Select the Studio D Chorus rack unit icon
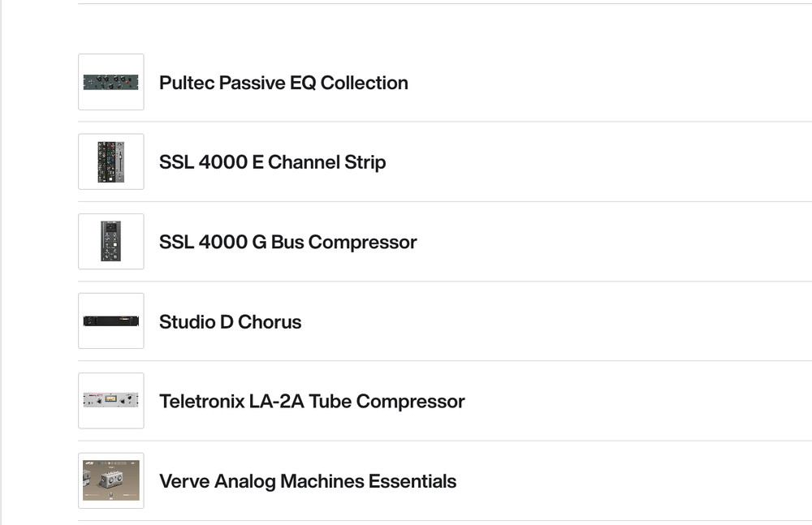812x525 pixels. [110, 321]
